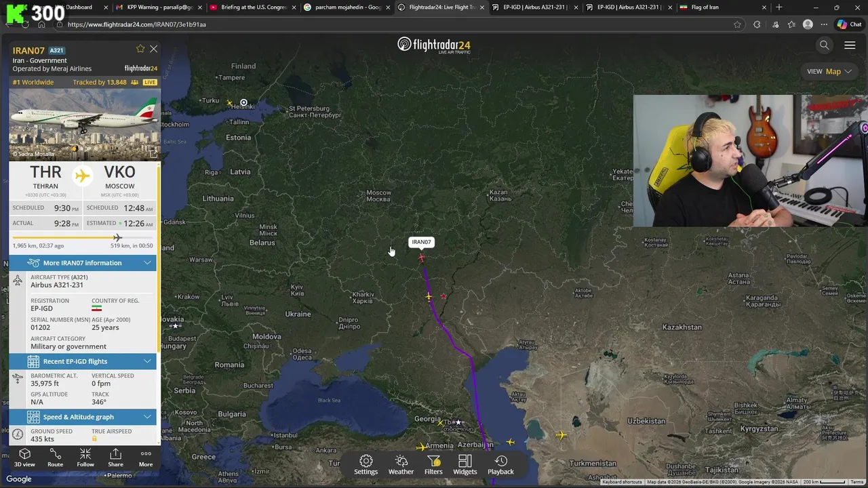Click the 435 kts ground speed value
868x488 pixels.
click(x=42, y=439)
